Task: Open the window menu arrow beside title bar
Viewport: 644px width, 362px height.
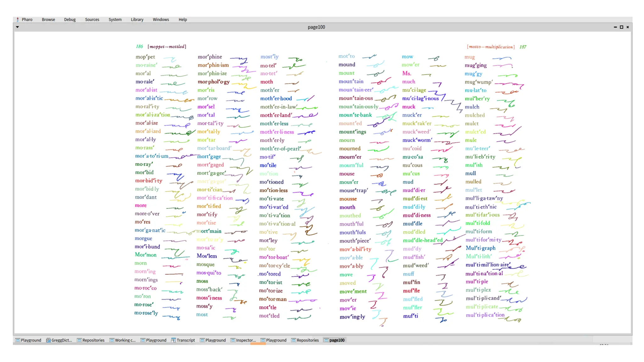Action: (18, 27)
